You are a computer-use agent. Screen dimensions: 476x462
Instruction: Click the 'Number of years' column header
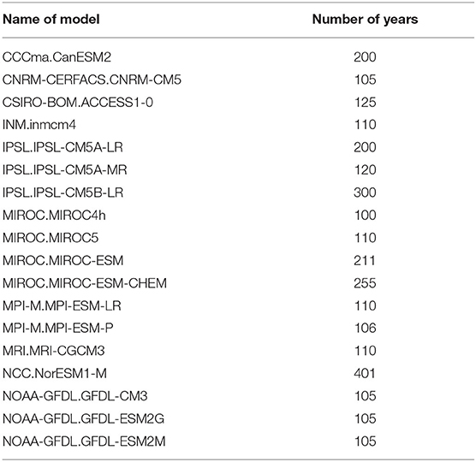point(365,20)
